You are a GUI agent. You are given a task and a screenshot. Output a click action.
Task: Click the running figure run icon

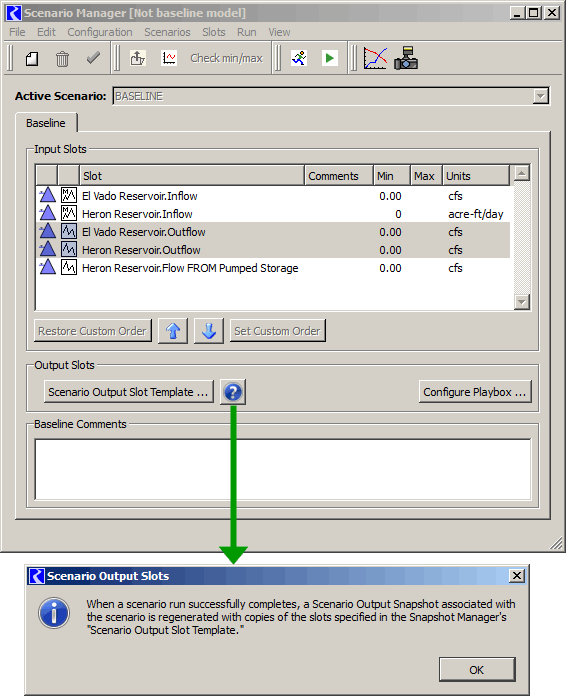tap(299, 58)
